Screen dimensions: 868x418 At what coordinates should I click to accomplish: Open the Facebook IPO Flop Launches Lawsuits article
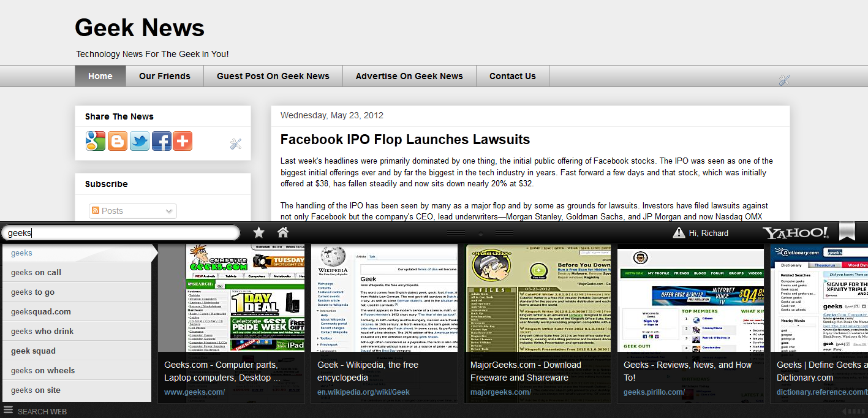404,139
